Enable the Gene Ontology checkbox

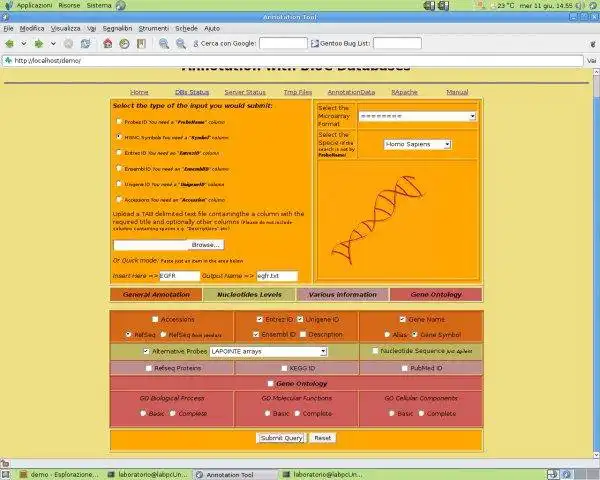point(271,383)
